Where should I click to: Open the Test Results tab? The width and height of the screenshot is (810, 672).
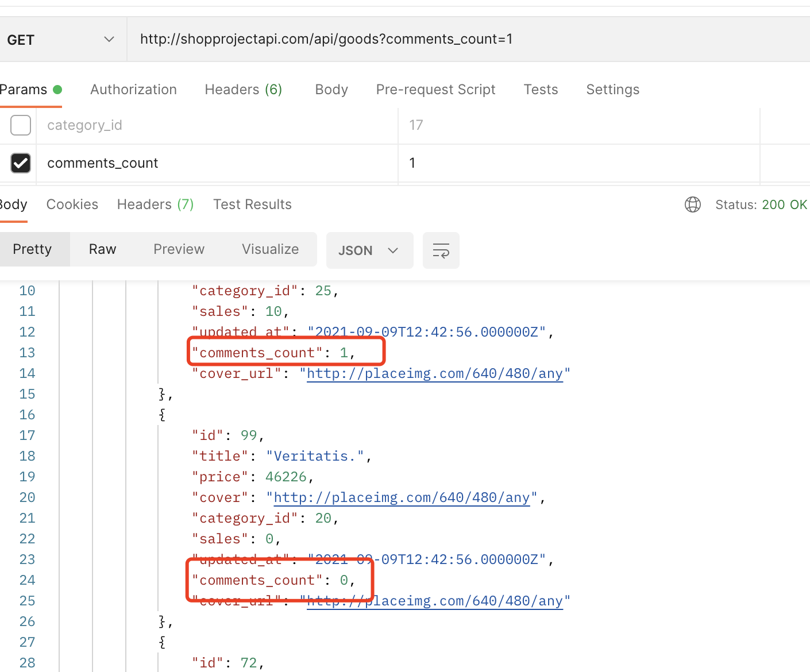(x=252, y=204)
